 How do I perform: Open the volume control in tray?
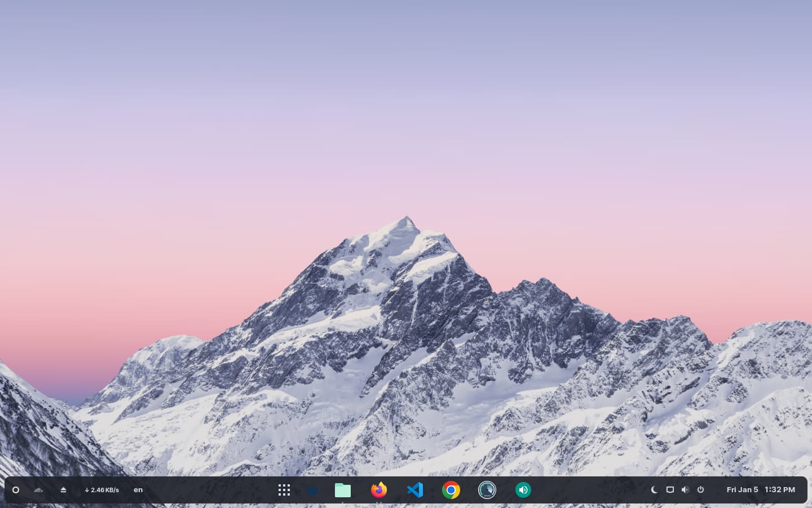point(685,490)
